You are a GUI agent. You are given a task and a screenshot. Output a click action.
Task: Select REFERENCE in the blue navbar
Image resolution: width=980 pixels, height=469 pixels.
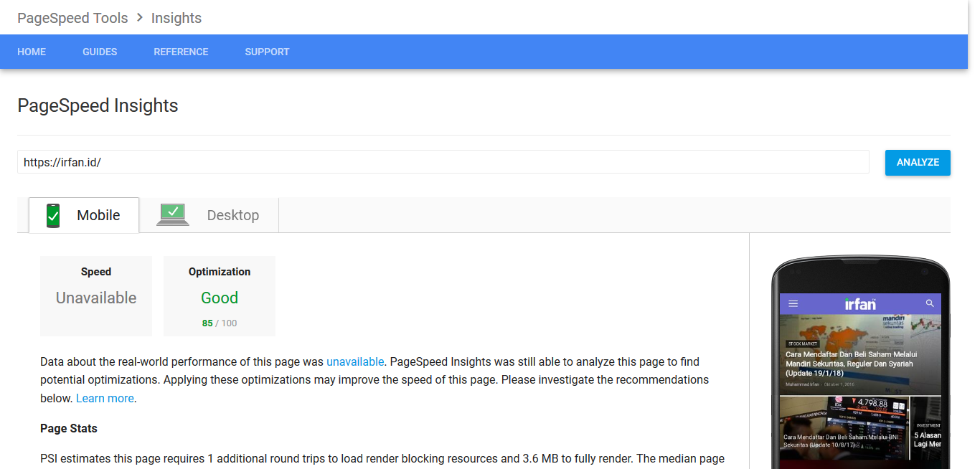pos(181,52)
